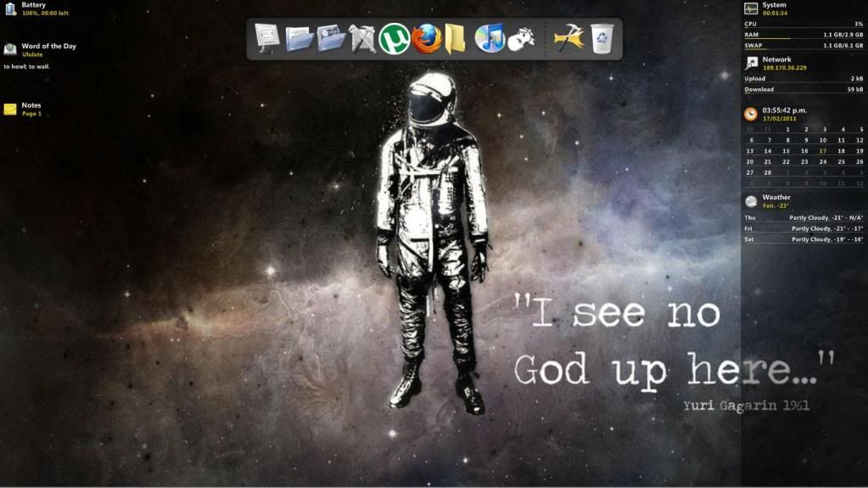The image size is (868, 488).
Task: Click the System widget title
Action: (x=774, y=5)
